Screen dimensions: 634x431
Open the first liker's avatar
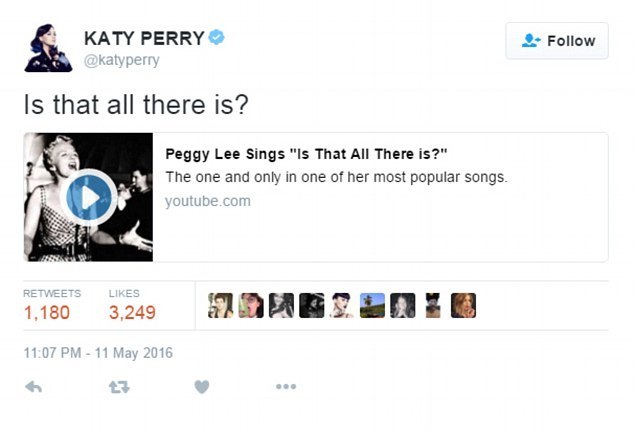pyautogui.click(x=220, y=305)
